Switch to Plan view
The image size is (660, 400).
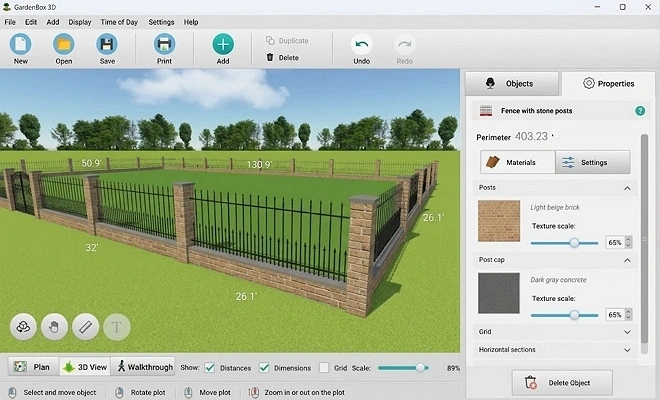(34, 367)
